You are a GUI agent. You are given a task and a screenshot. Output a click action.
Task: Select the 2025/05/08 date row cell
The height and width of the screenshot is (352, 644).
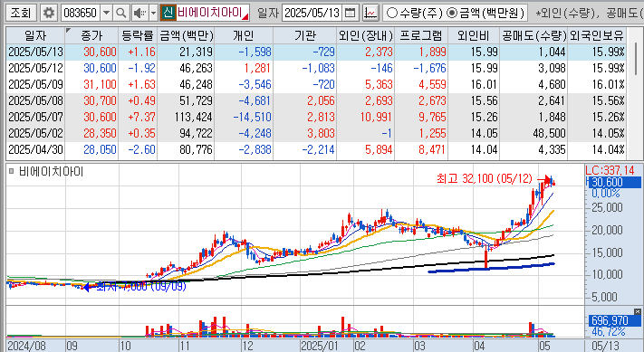point(35,101)
